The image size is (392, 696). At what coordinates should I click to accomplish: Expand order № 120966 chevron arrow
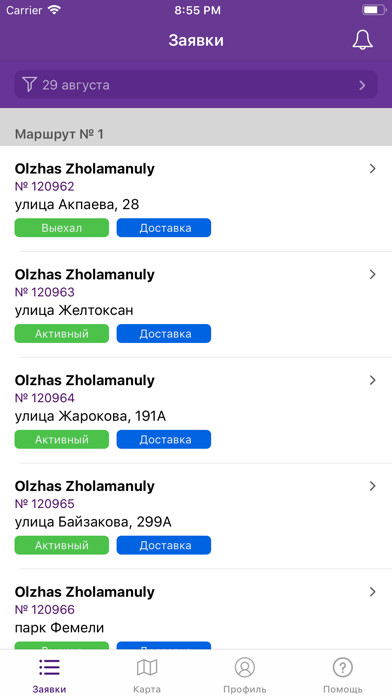[372, 592]
